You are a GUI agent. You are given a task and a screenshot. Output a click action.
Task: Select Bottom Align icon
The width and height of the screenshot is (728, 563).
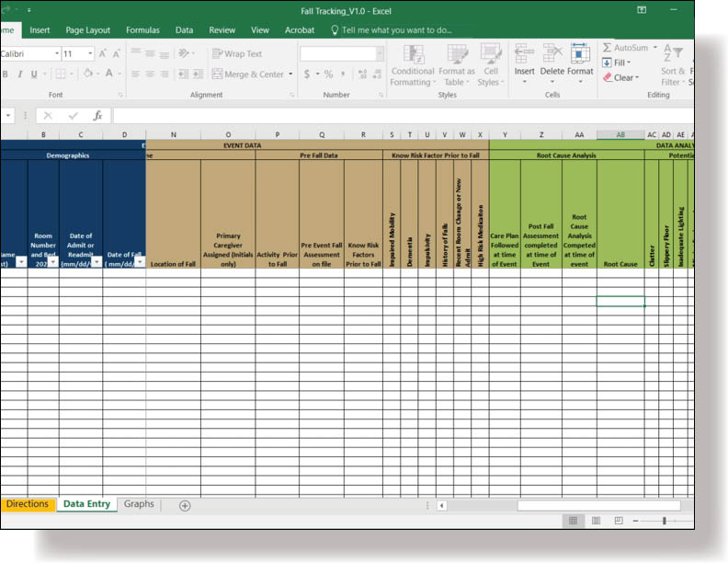click(x=165, y=53)
